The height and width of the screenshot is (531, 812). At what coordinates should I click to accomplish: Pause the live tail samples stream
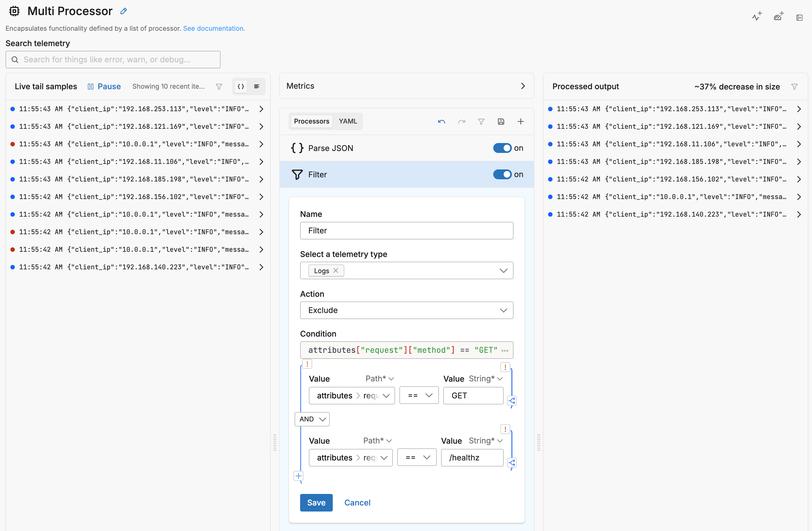(104, 86)
